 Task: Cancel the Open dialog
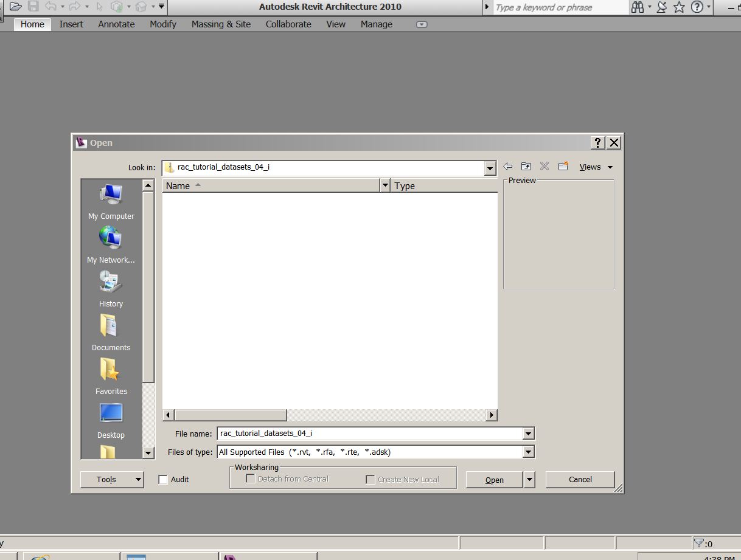(580, 480)
